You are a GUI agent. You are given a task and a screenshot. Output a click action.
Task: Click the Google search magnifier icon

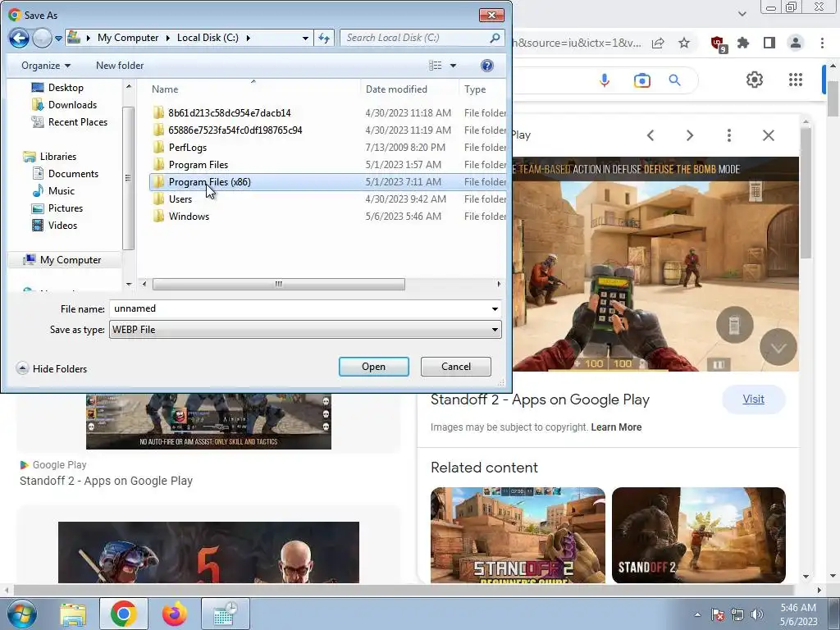coord(675,80)
